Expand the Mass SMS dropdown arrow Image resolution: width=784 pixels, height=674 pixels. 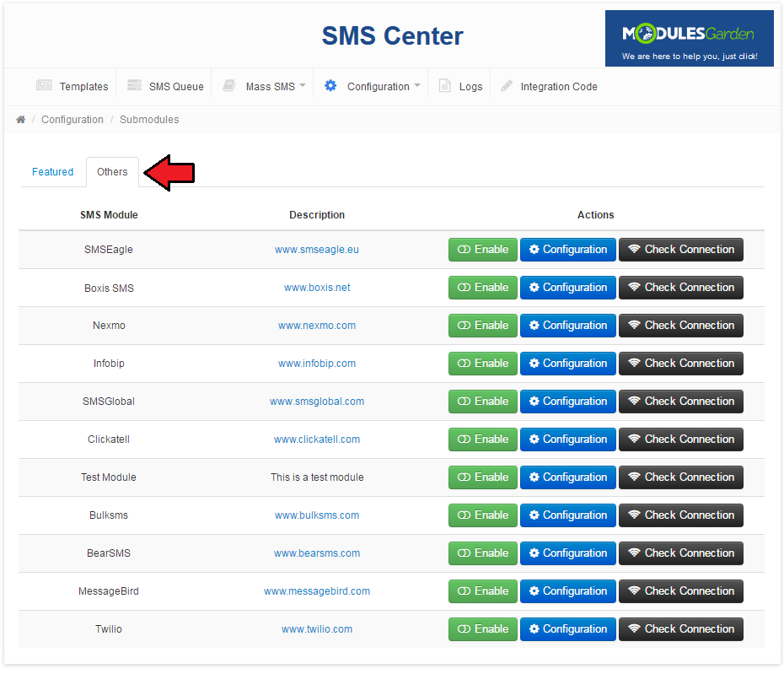tap(303, 85)
